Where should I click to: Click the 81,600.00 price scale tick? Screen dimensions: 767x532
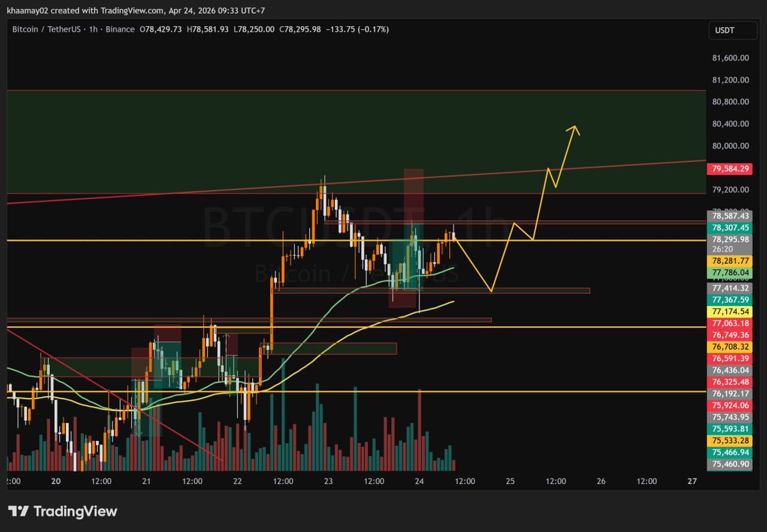click(x=729, y=58)
